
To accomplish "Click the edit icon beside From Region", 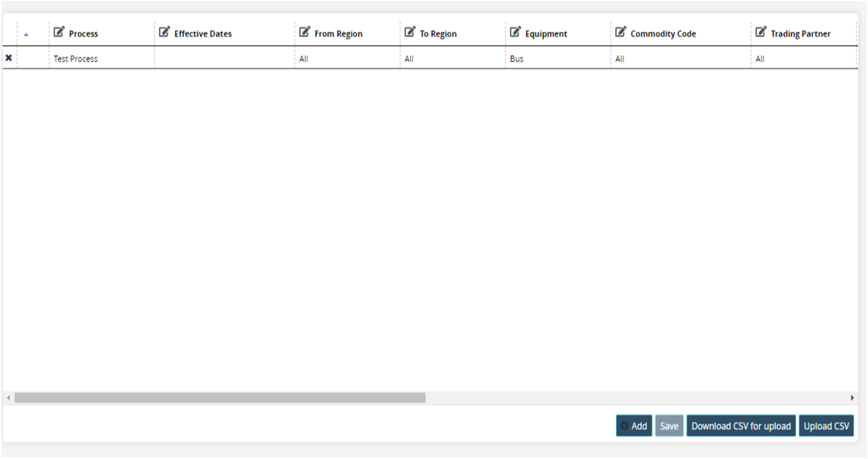I will pos(305,32).
